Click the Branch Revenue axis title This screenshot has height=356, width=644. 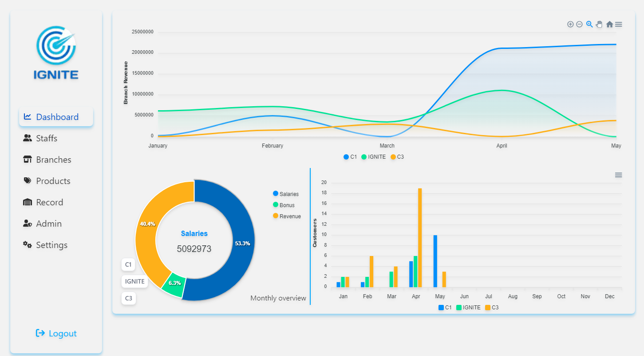point(126,83)
